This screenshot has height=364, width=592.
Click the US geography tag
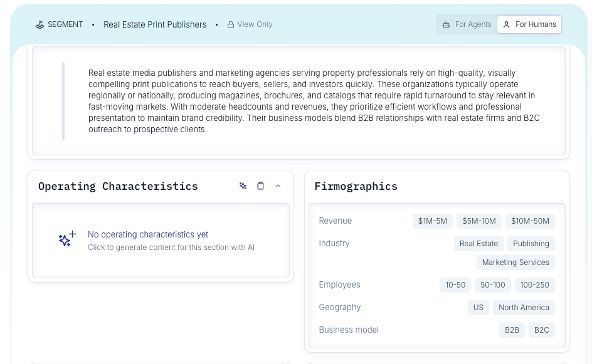tap(478, 308)
